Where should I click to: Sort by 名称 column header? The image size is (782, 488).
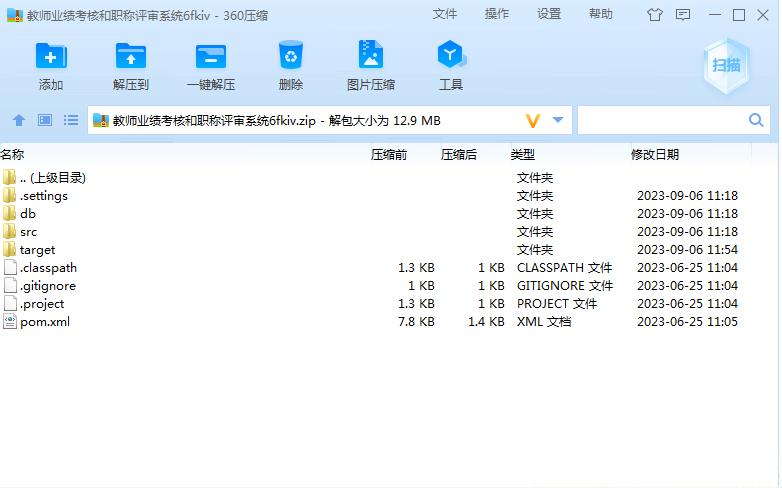12,155
